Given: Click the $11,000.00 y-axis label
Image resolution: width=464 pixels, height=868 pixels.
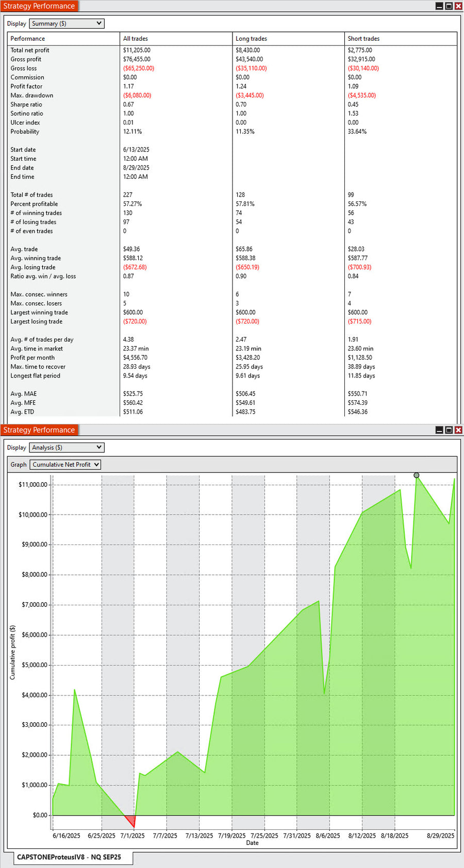Looking at the screenshot, I should 33,485.
